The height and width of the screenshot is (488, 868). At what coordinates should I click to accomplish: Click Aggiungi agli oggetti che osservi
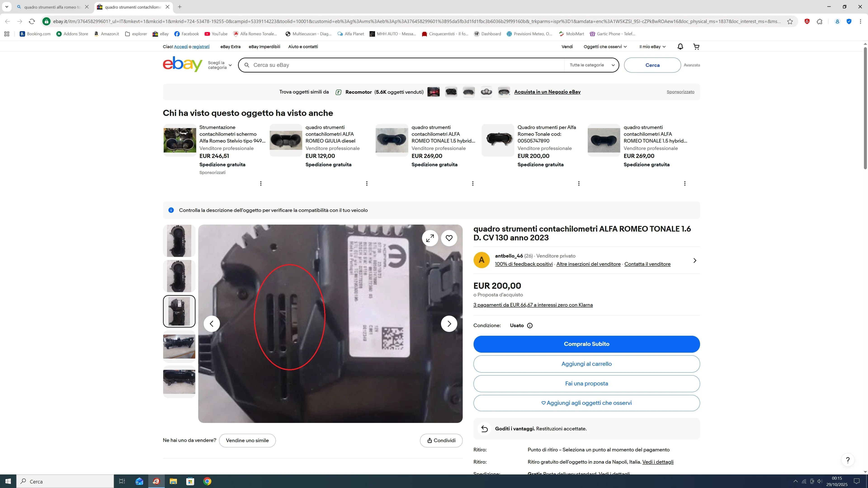pyautogui.click(x=586, y=403)
